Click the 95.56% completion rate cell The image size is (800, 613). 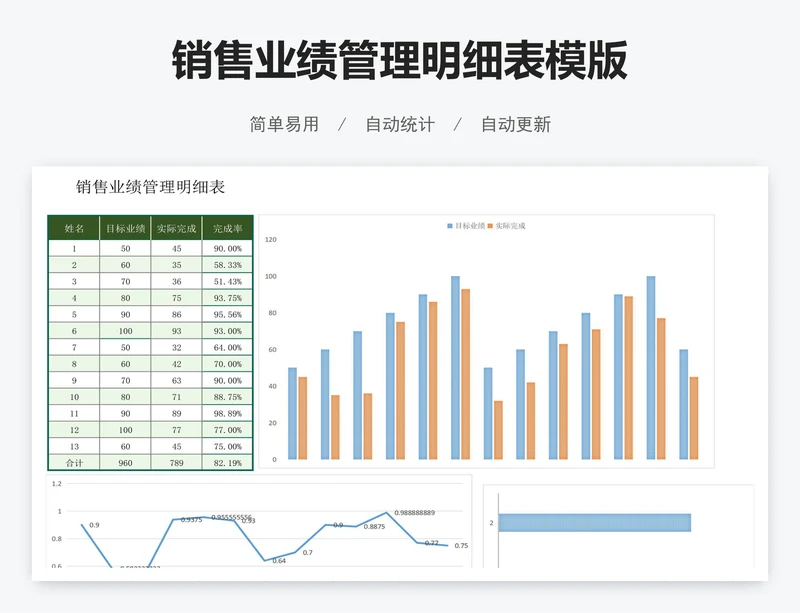tap(228, 314)
